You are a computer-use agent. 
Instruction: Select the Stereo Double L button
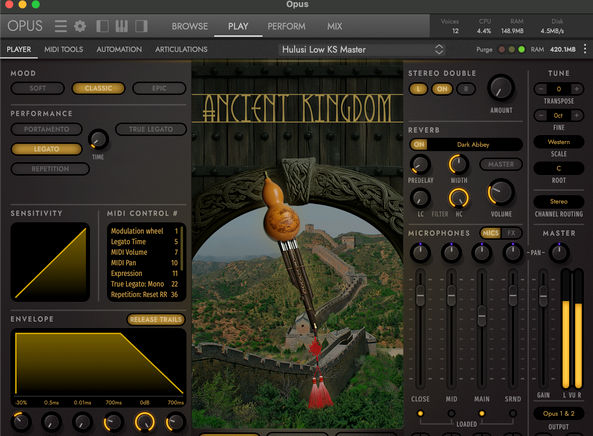click(418, 89)
